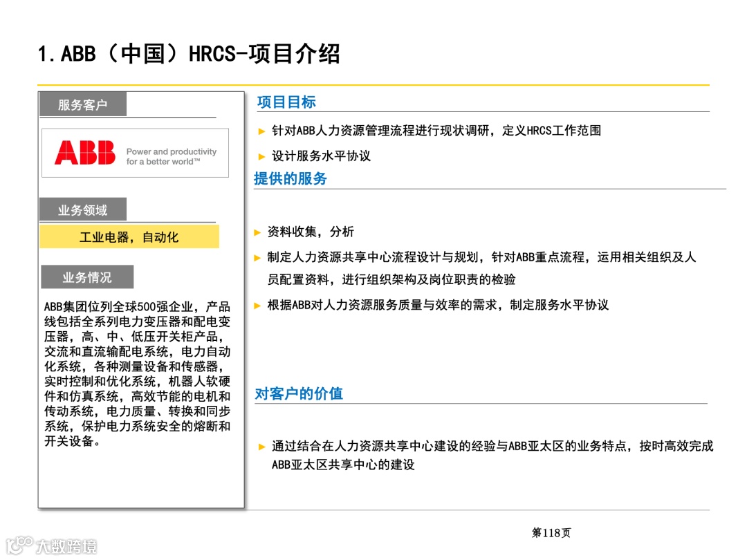
Task: Click the "项目目标" blue heading
Action: pyautogui.click(x=286, y=102)
